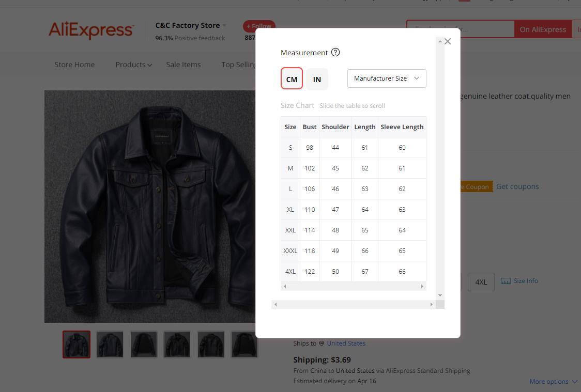Viewport: 581px width, 392px height.
Task: Switch size units to CM
Action: pos(292,79)
